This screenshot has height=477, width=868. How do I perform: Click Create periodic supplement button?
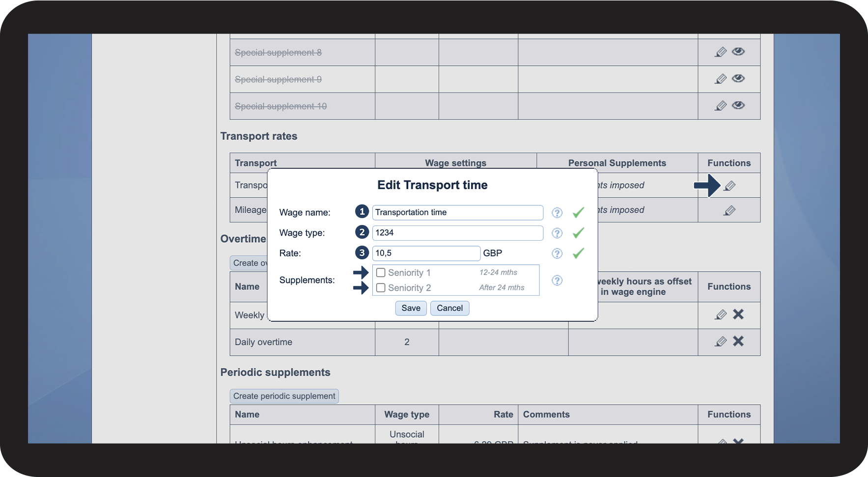(284, 396)
